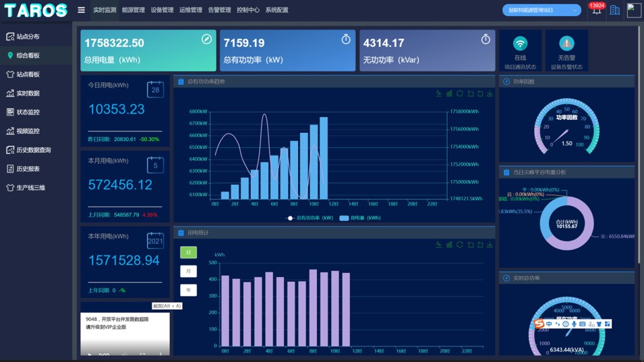The image size is (644, 362).
Task: Go to 站点分布 in the sidebar
Action: point(28,36)
